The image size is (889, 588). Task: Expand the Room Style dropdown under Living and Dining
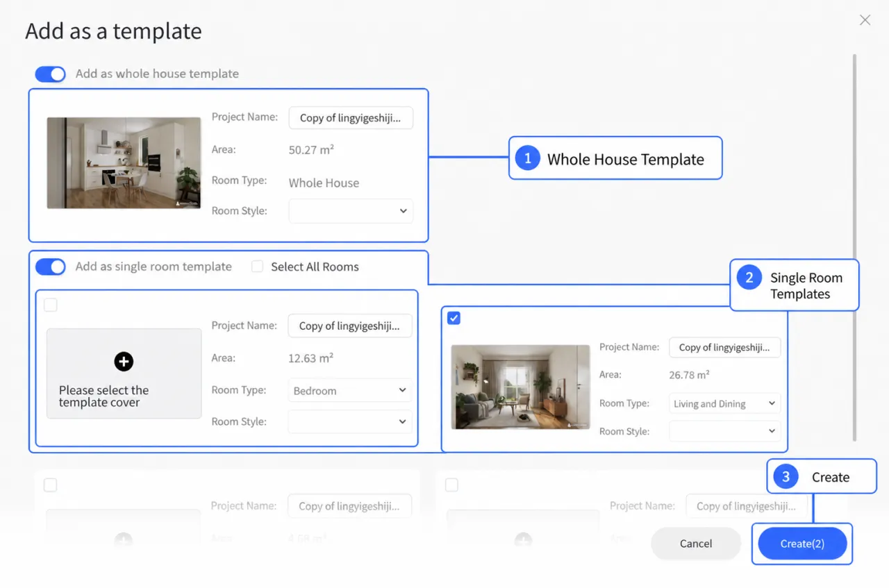pyautogui.click(x=724, y=431)
